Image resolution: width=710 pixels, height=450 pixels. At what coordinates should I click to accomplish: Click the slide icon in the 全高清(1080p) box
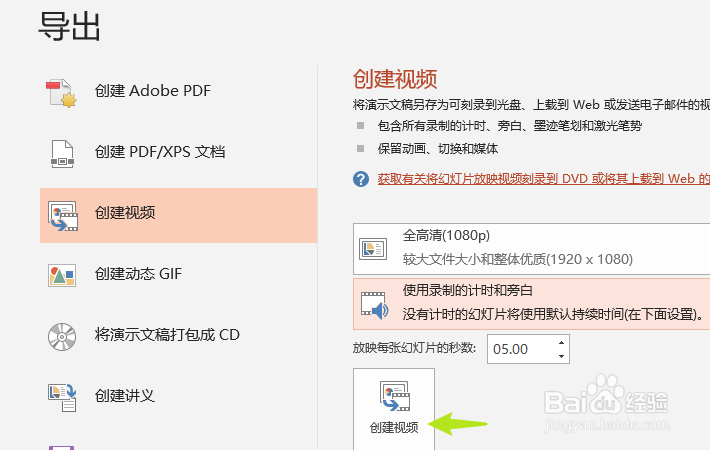point(373,249)
